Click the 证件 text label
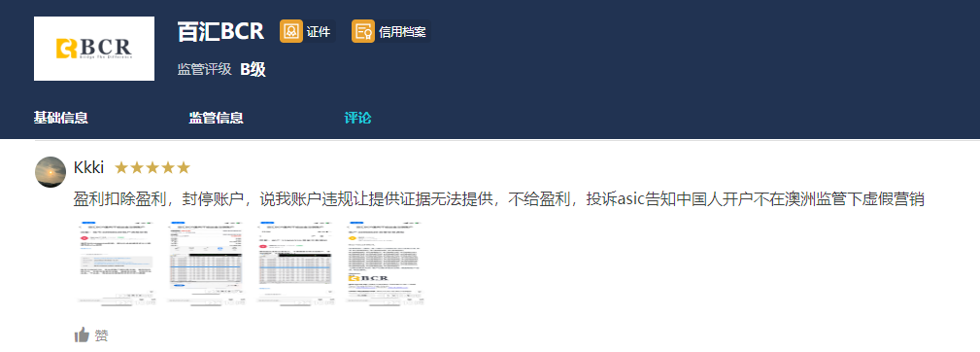The width and height of the screenshot is (980, 352). pyautogui.click(x=319, y=31)
